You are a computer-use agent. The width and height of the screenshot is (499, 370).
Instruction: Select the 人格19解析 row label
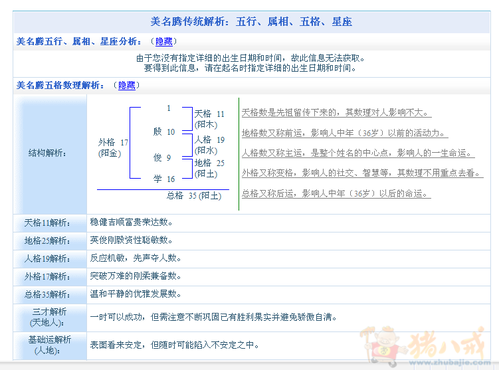click(47, 259)
